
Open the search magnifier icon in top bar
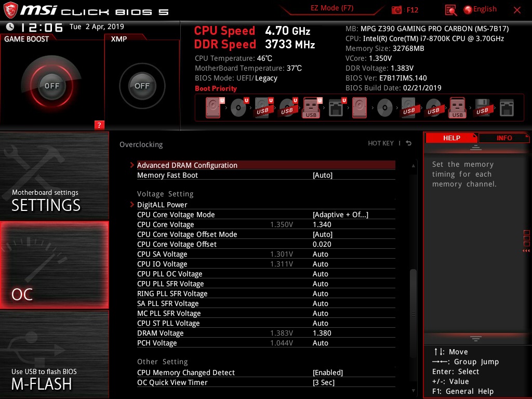pos(450,10)
